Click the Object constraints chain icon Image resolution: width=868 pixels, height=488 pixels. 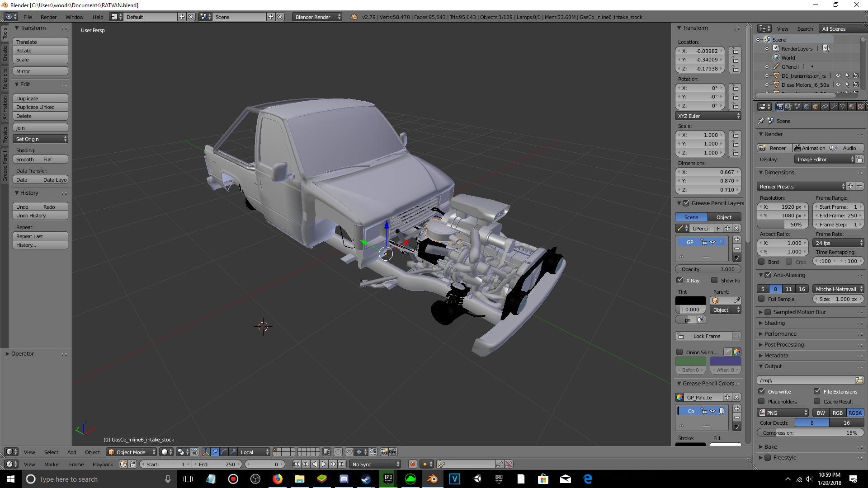tap(825, 107)
